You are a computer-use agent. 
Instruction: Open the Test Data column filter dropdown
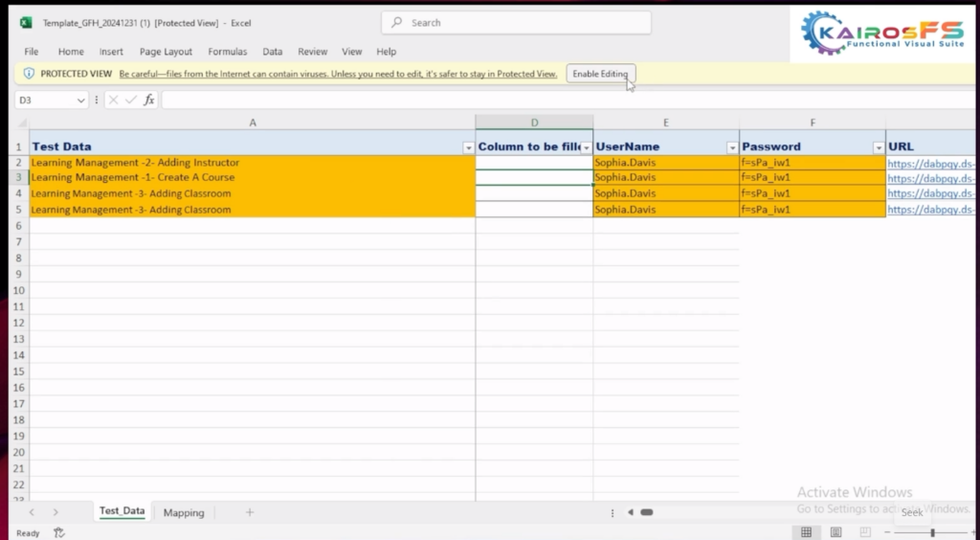click(x=468, y=147)
